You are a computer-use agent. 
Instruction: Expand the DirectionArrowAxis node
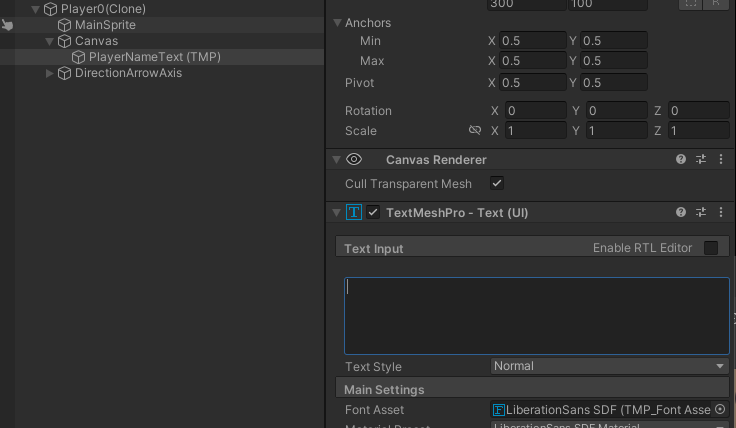[x=49, y=73]
